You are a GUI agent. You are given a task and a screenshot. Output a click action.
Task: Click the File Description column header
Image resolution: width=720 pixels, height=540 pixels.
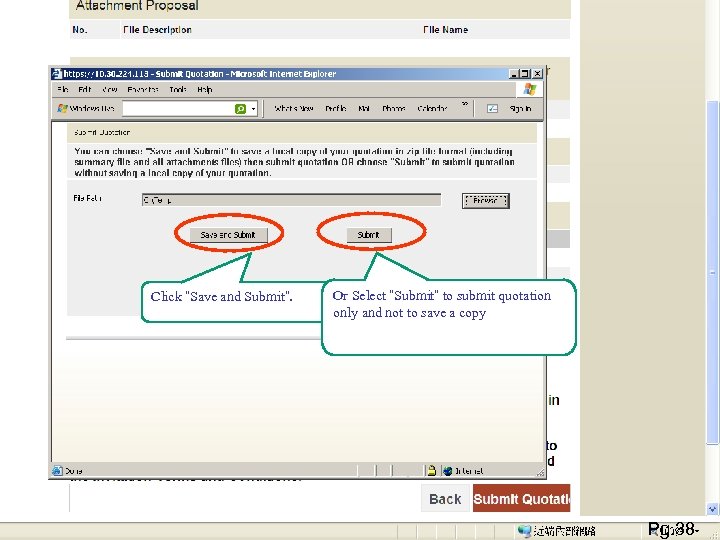(157, 30)
